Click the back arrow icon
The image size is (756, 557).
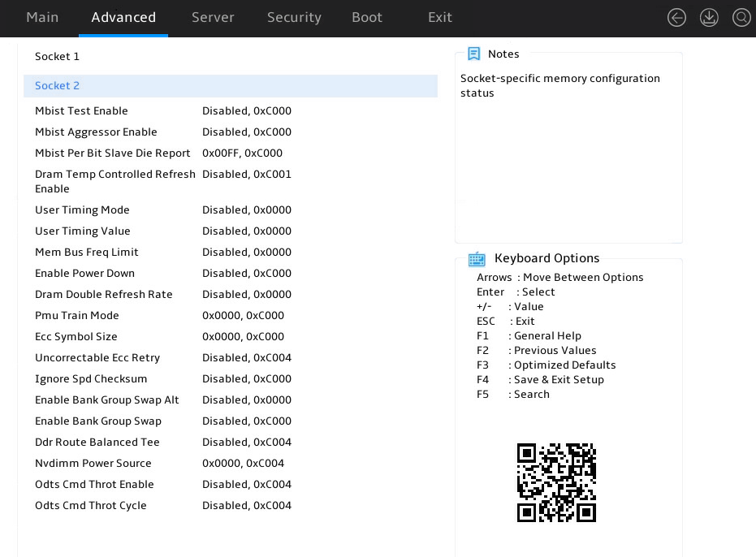[x=676, y=18]
